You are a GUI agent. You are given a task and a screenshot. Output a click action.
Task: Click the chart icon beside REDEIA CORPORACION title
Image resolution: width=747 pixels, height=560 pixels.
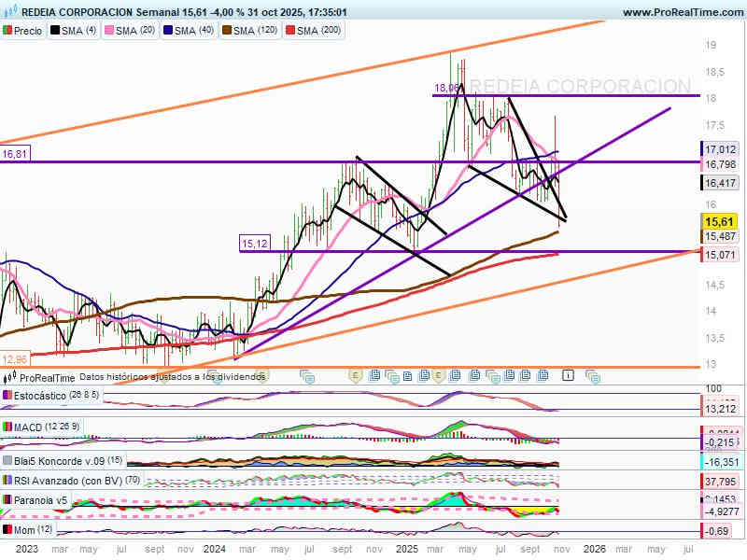click(9, 12)
